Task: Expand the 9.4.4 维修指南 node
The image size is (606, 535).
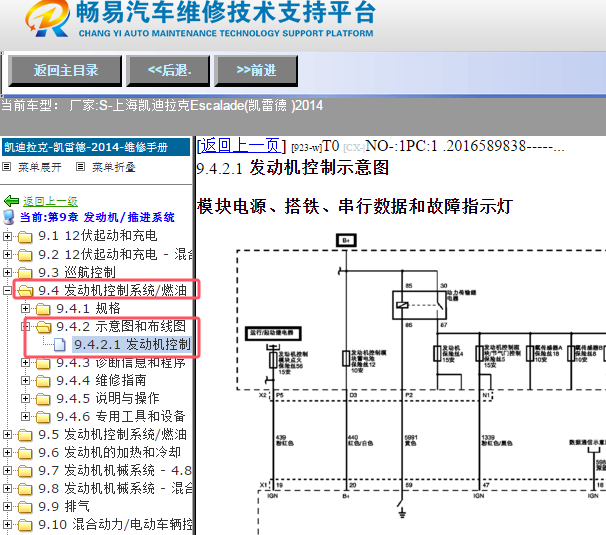Action: (x=26, y=381)
